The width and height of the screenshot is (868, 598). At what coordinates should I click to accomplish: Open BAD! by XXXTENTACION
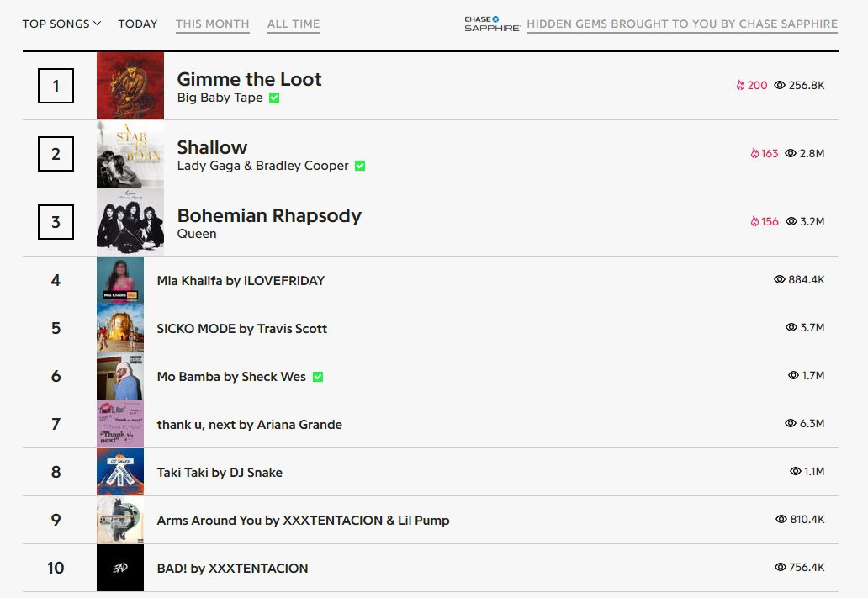(232, 568)
